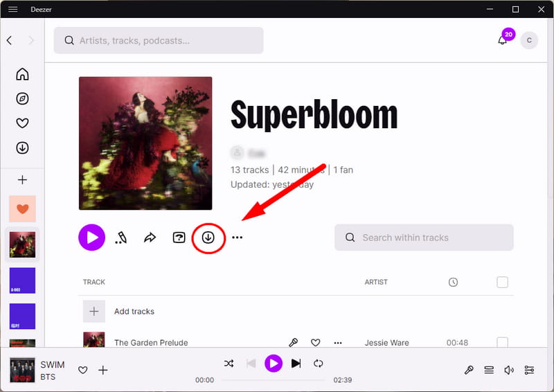Go back with the left arrow
554x392 pixels.
tap(10, 40)
